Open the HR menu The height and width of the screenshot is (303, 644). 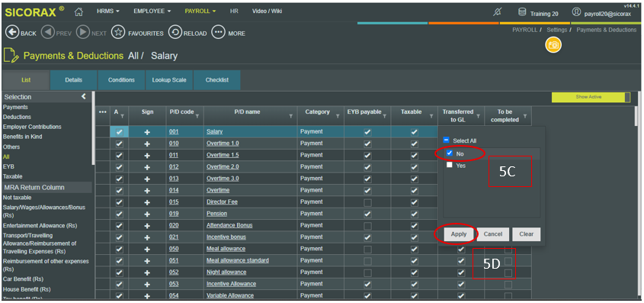pos(234,11)
